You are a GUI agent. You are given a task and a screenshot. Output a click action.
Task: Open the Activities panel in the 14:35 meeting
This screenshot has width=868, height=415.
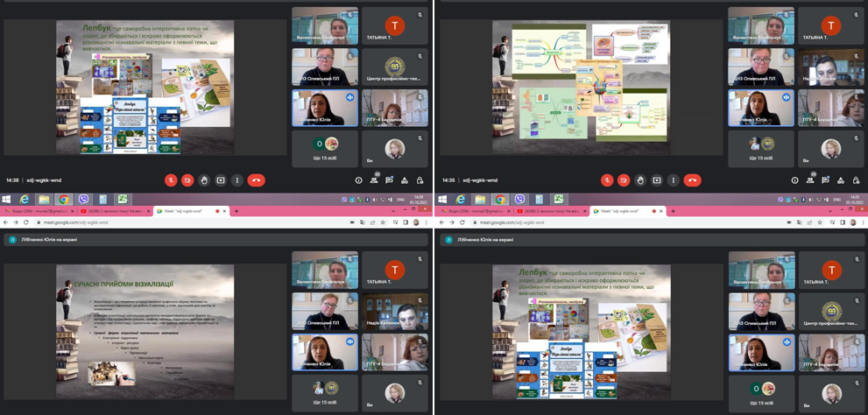(841, 180)
